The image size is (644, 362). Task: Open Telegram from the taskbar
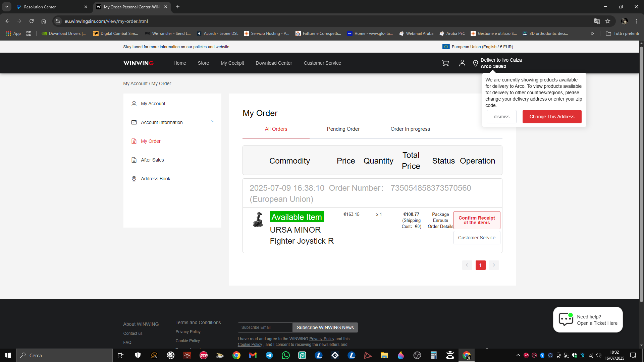(269, 355)
